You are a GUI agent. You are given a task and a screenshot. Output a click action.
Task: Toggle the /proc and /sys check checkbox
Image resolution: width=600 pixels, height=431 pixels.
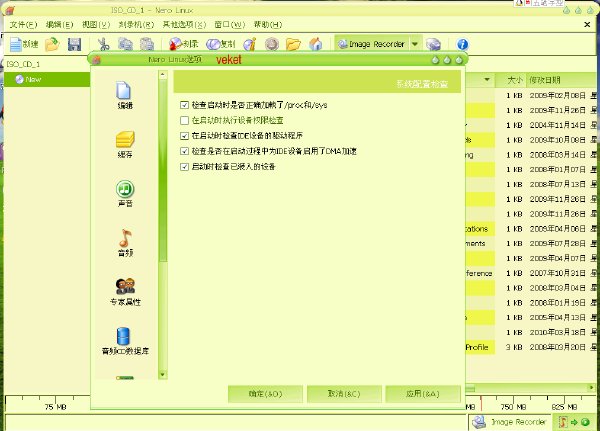tap(184, 105)
